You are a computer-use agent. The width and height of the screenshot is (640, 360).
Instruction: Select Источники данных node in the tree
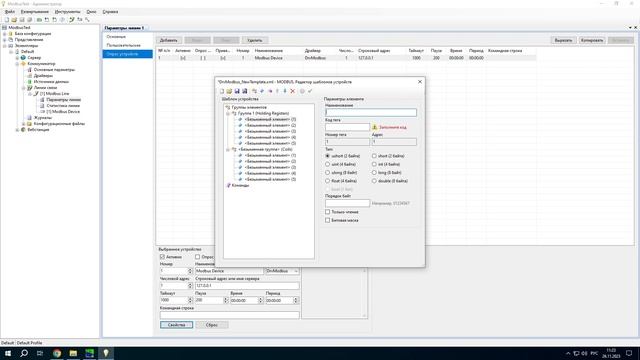tap(51, 82)
